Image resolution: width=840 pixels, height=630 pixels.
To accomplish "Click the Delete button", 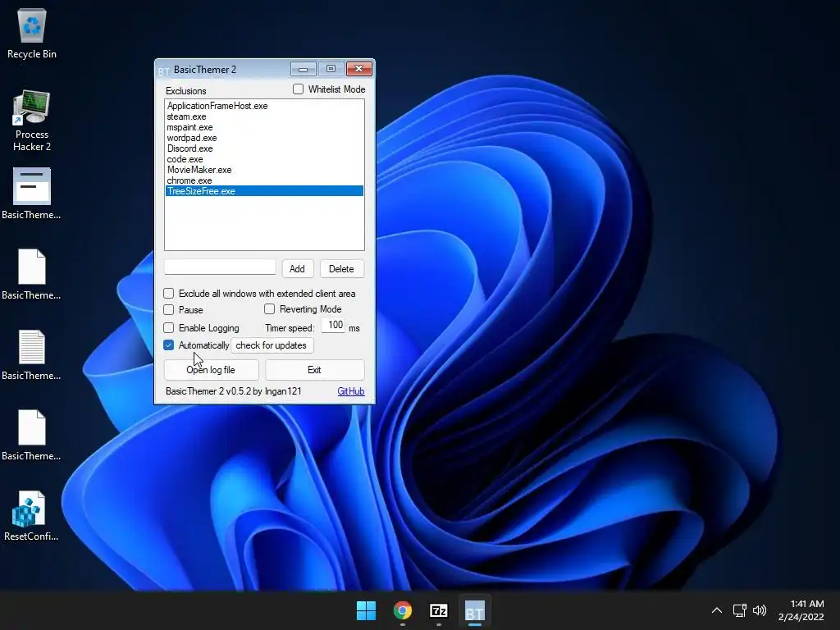I will click(x=342, y=268).
